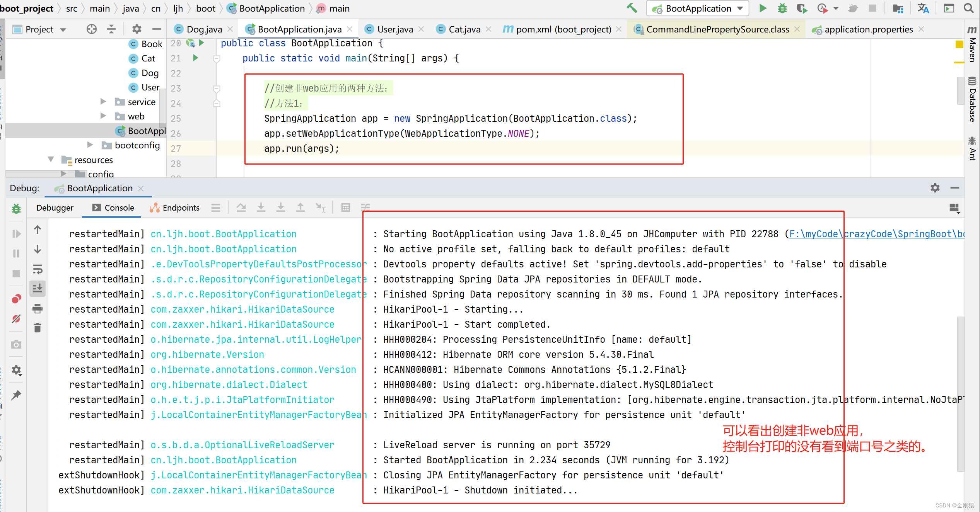The height and width of the screenshot is (512, 980).
Task: Click the Build project hammer icon
Action: tap(632, 8)
